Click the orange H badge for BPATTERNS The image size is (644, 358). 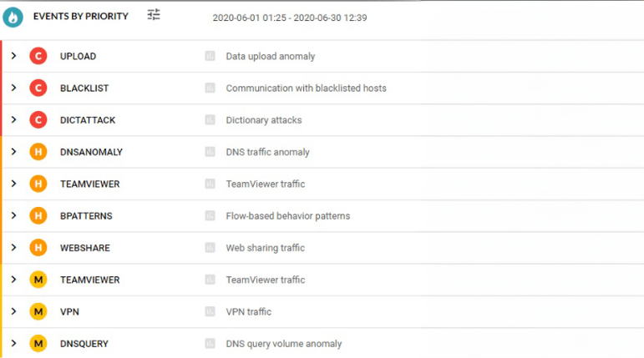(38, 216)
